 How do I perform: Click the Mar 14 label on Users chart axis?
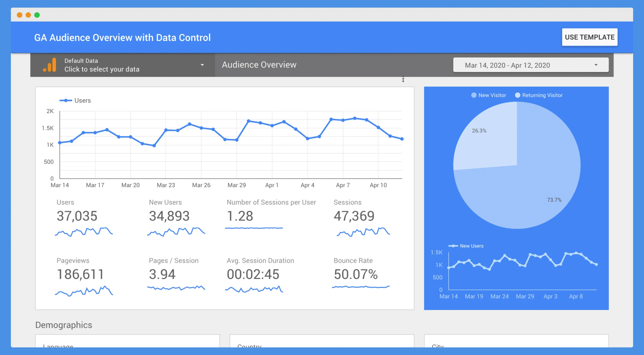point(60,185)
